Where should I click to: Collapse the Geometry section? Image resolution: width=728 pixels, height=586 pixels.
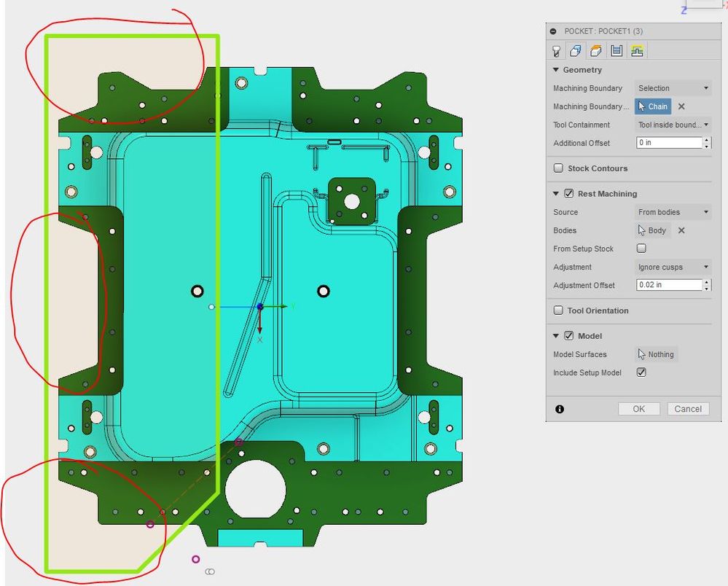coord(556,70)
